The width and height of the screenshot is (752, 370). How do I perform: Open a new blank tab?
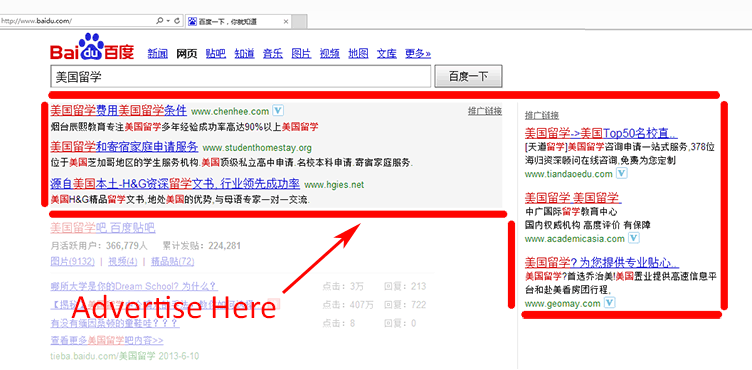[x=299, y=22]
